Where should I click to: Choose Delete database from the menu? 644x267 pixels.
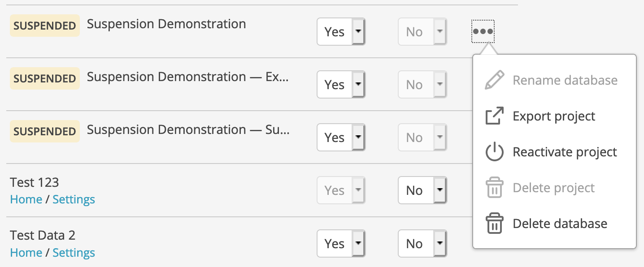(560, 223)
